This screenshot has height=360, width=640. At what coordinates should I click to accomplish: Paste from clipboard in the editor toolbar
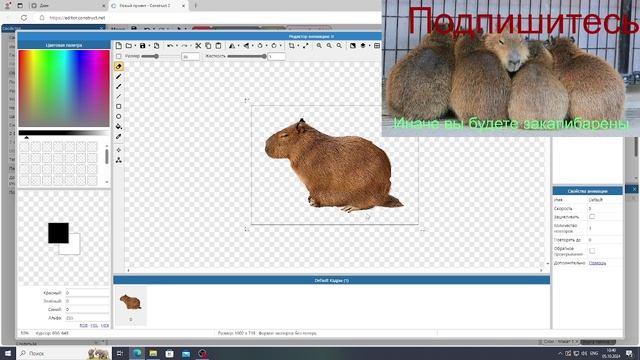point(218,46)
